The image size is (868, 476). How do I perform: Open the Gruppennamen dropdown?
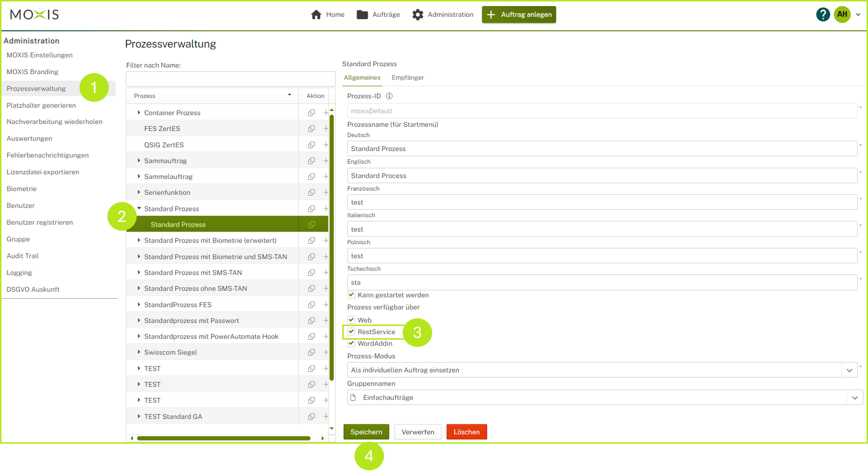tap(855, 398)
